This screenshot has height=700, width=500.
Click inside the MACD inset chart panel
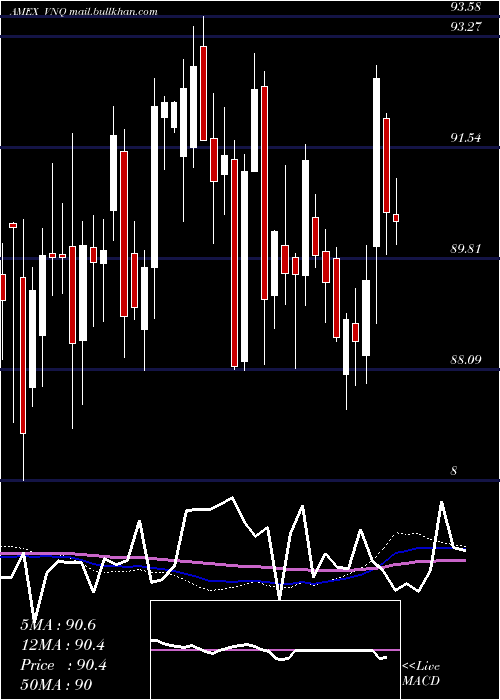[x=275, y=650]
